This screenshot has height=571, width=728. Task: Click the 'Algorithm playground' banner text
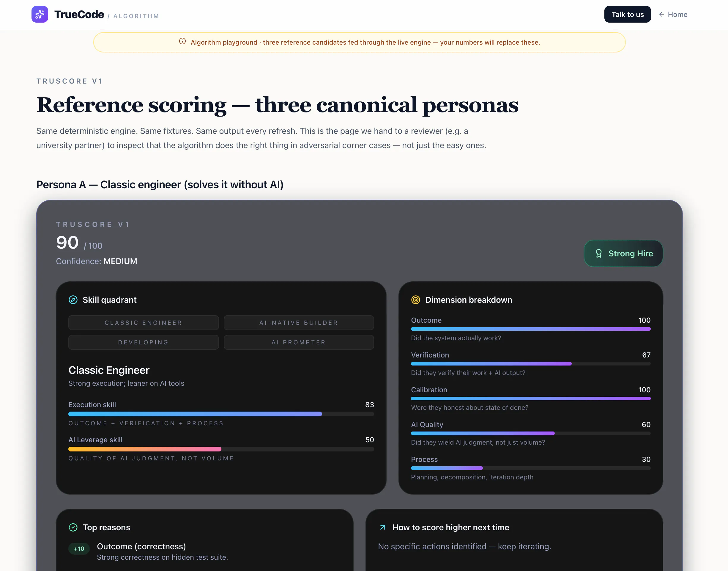pos(365,42)
